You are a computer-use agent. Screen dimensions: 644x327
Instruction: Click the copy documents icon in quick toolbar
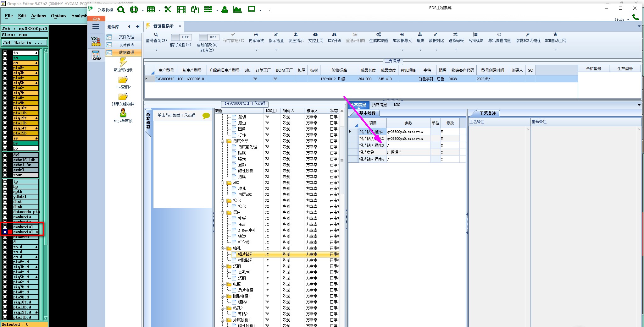[x=195, y=10]
